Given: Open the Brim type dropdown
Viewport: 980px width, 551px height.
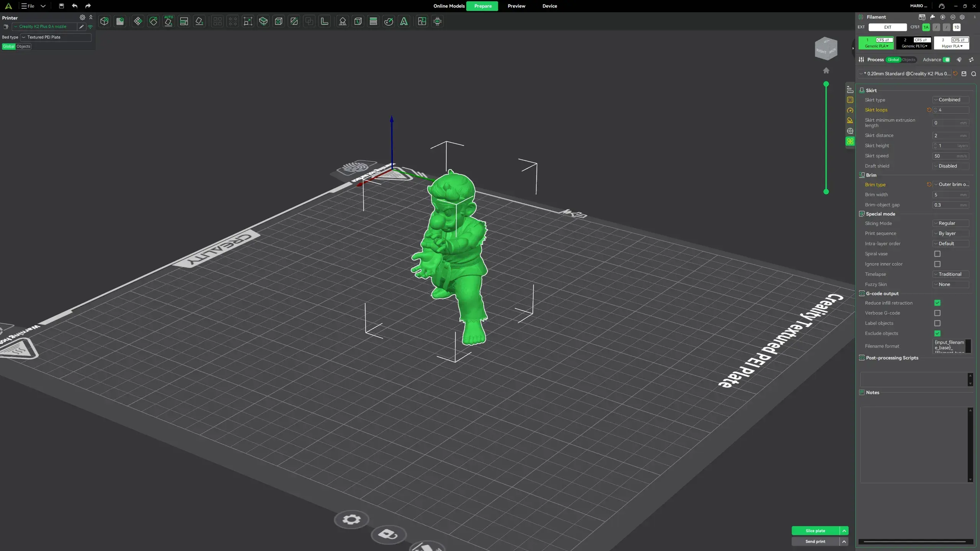Looking at the screenshot, I should (951, 184).
